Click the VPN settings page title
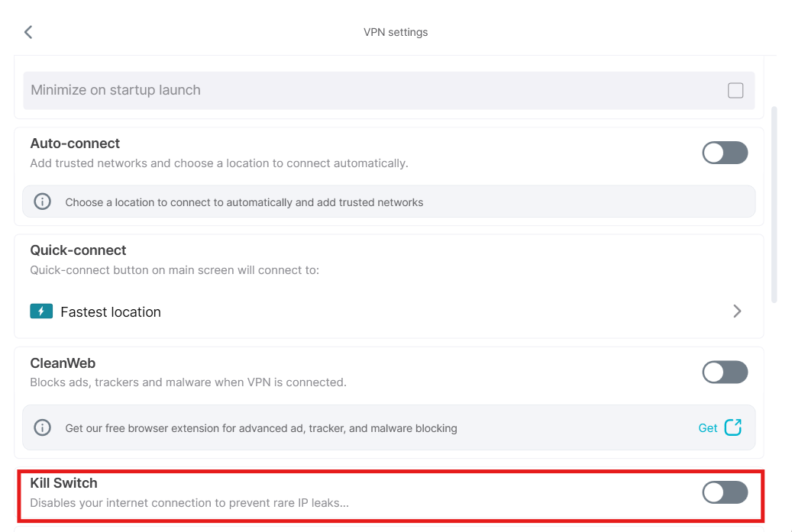792x532 pixels. [x=395, y=32]
